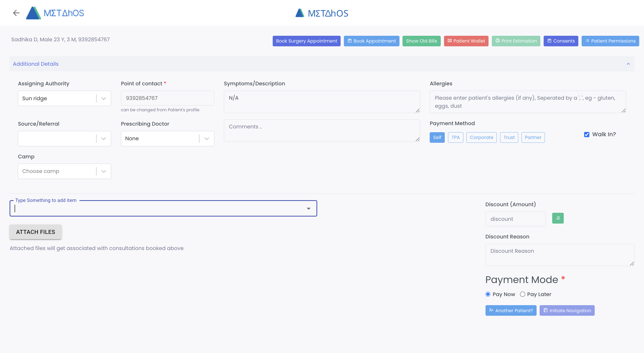Click ATTACH FILES button
Viewport: 644px width, 353px height.
(35, 232)
